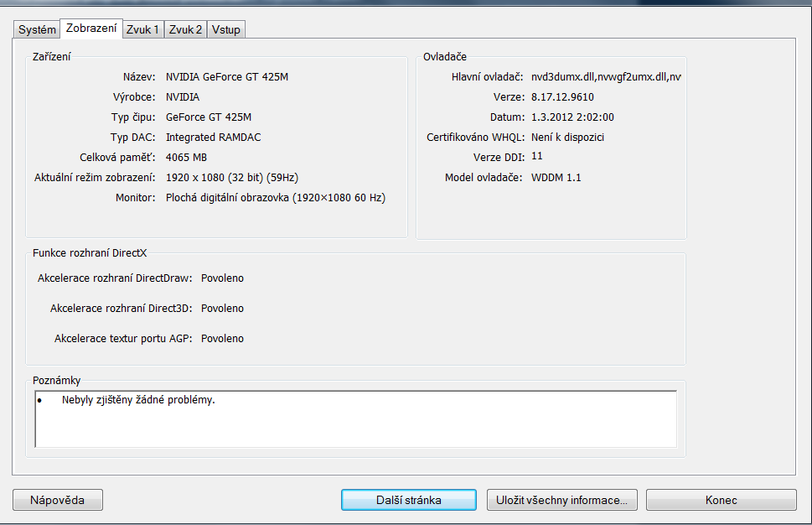
Task: Click the Typ čipu: label
Action: (x=133, y=117)
